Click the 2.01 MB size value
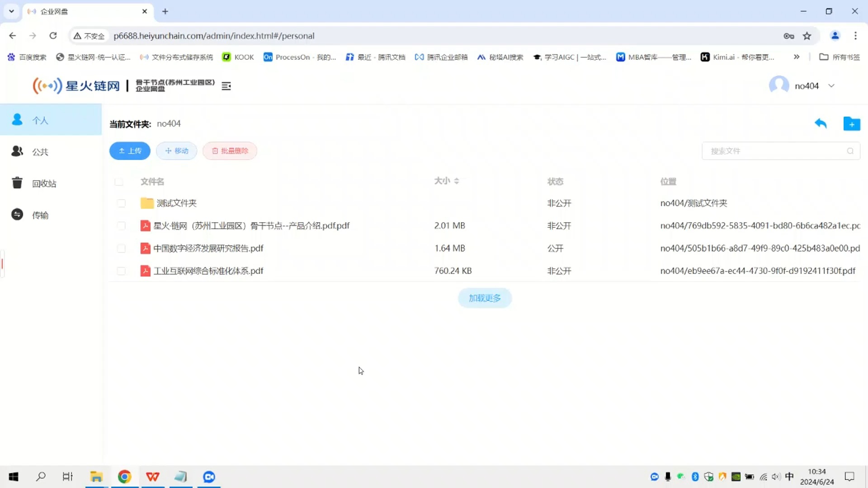This screenshot has width=868, height=488. 449,225
